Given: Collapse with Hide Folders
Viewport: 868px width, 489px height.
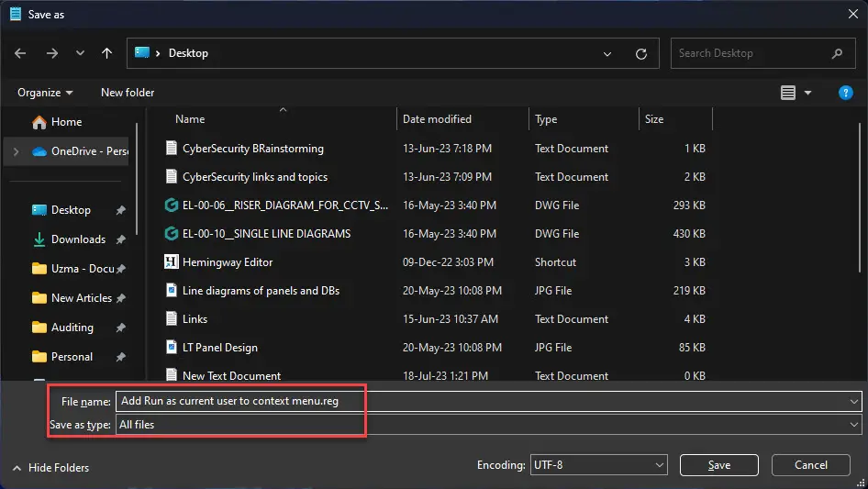Looking at the screenshot, I should click(x=50, y=468).
